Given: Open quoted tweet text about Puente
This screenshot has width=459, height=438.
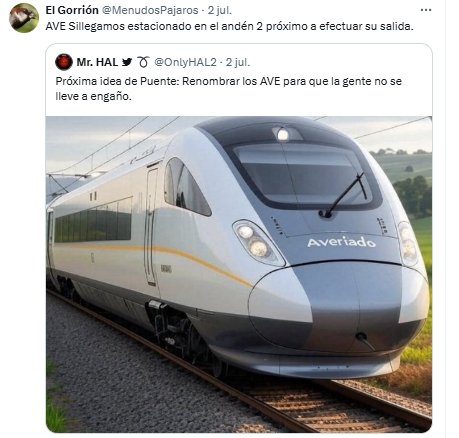Looking at the screenshot, I should pos(229,89).
